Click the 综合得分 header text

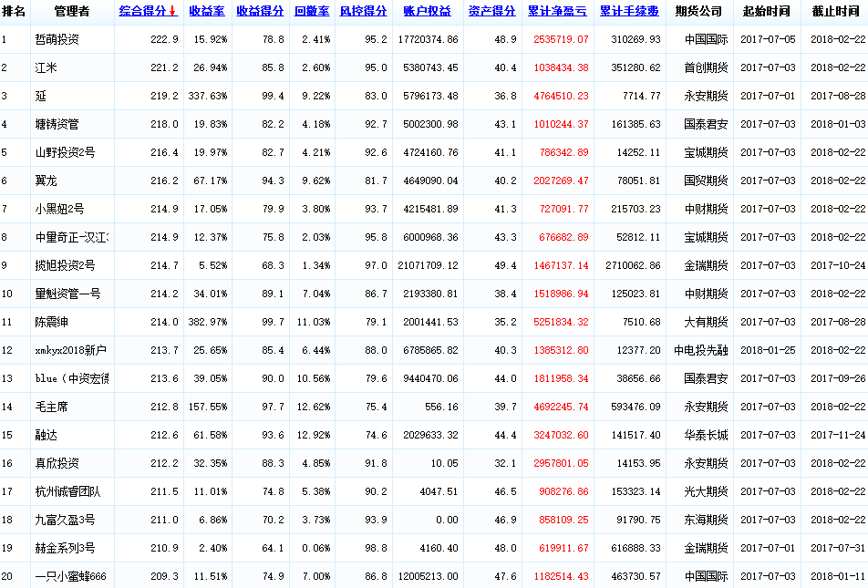143,12
